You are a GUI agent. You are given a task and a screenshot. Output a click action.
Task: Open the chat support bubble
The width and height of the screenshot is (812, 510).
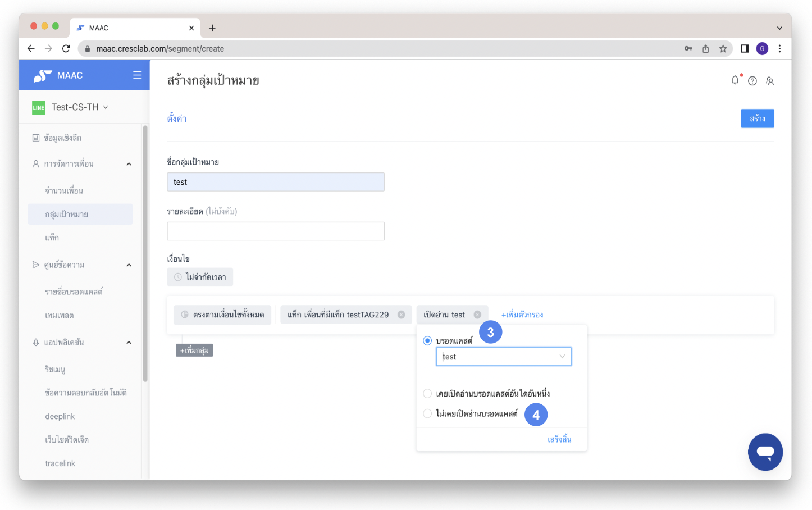pos(765,452)
